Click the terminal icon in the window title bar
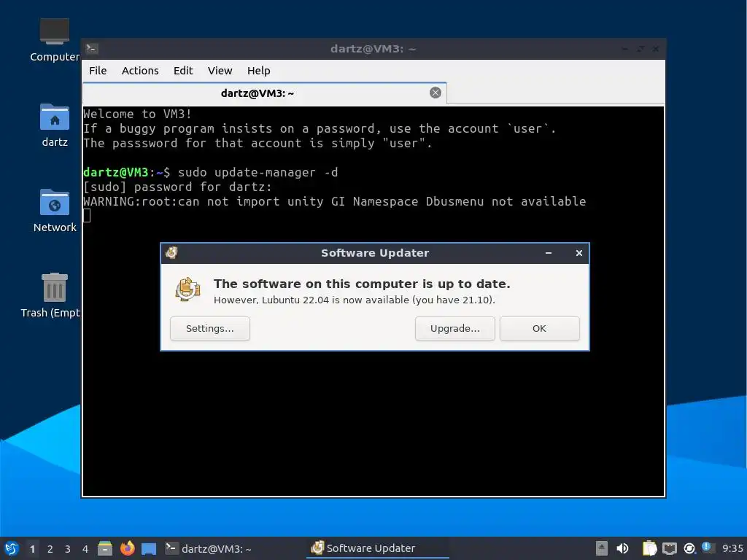The height and width of the screenshot is (560, 747). click(x=92, y=49)
